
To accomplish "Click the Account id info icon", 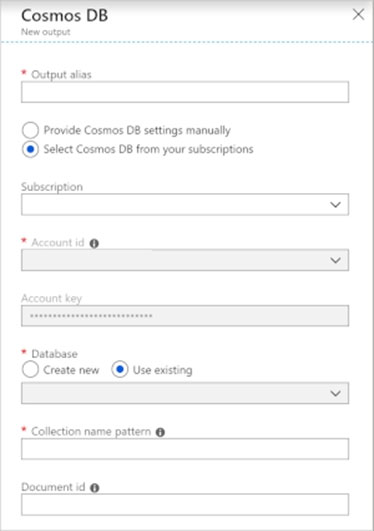I will click(x=94, y=243).
